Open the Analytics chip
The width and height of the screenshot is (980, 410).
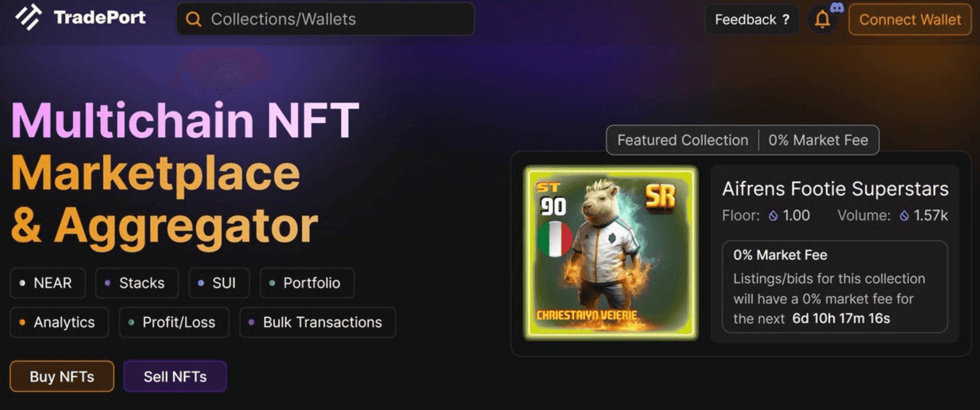coord(59,322)
